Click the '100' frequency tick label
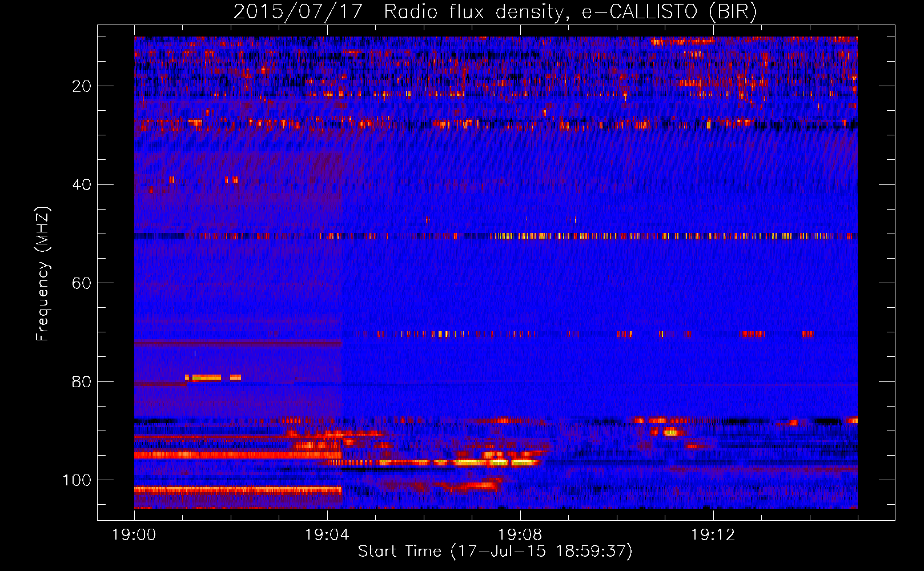This screenshot has height=571, width=924. (x=77, y=480)
